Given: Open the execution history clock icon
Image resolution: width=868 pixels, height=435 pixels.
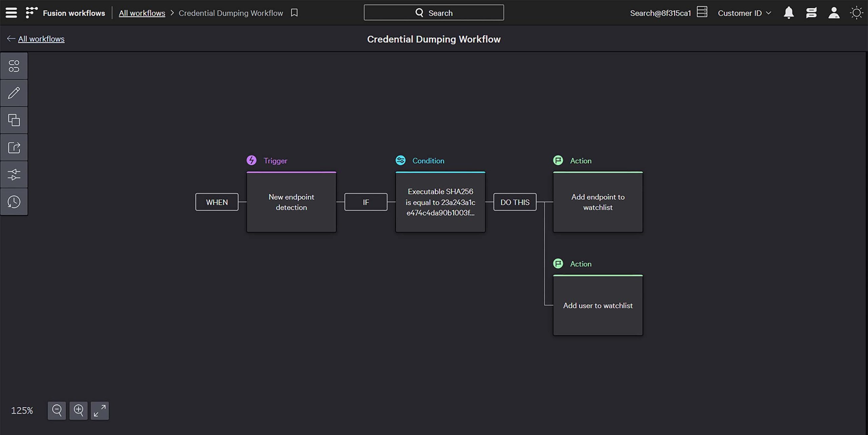Looking at the screenshot, I should tap(14, 202).
